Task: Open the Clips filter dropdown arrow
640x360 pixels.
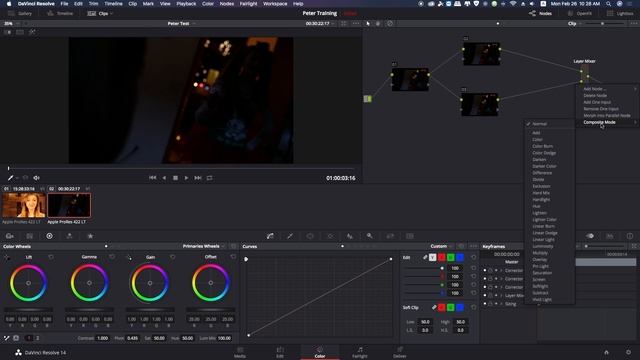Action: pos(111,13)
